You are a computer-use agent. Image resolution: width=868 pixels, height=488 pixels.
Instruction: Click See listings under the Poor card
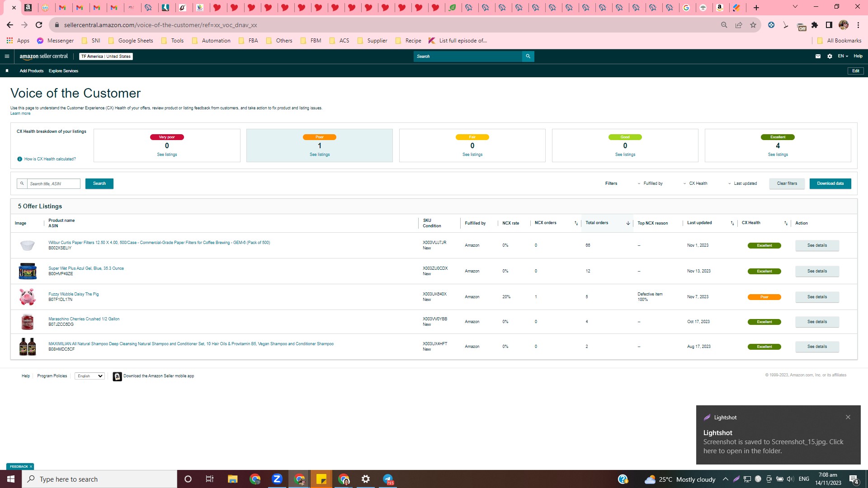pos(320,155)
